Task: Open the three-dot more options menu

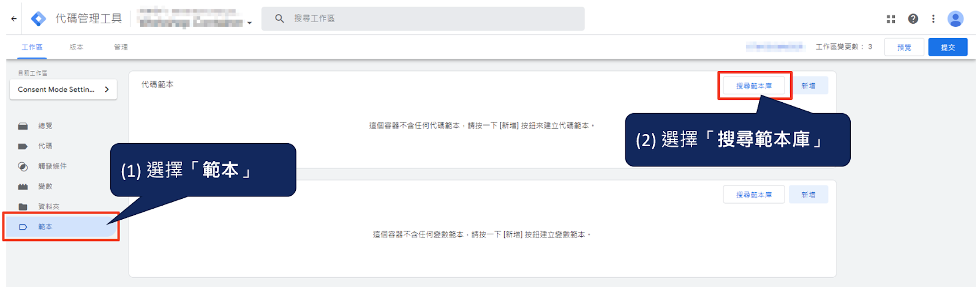Action: [933, 19]
